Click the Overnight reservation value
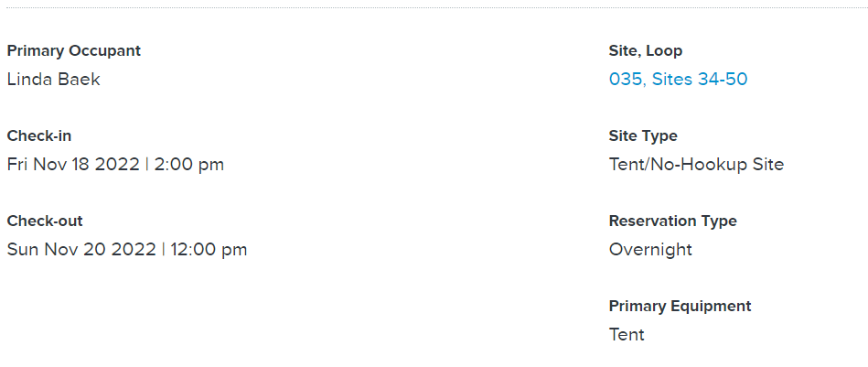Screen dimensions: 868x367 650,250
